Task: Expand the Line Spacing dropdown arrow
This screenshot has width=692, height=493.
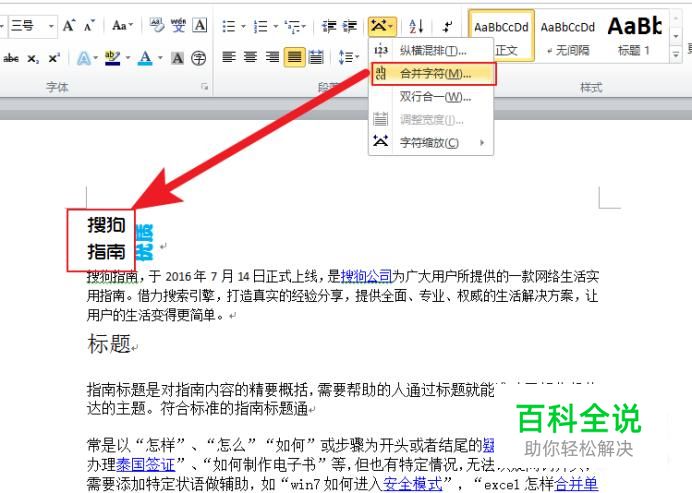Action: [x=357, y=57]
